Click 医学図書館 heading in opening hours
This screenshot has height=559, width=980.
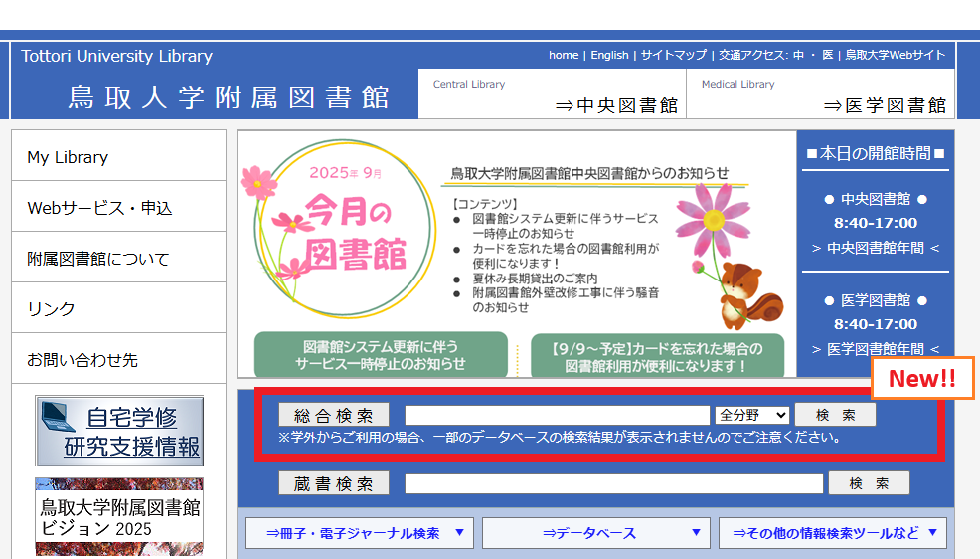pyautogui.click(x=875, y=300)
